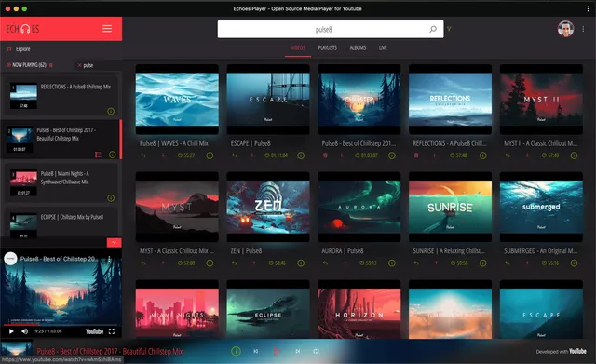Image resolution: width=596 pixels, height=364 pixels.
Task: Remove Best of Chillstep from queue via trash
Action: click(x=325, y=155)
